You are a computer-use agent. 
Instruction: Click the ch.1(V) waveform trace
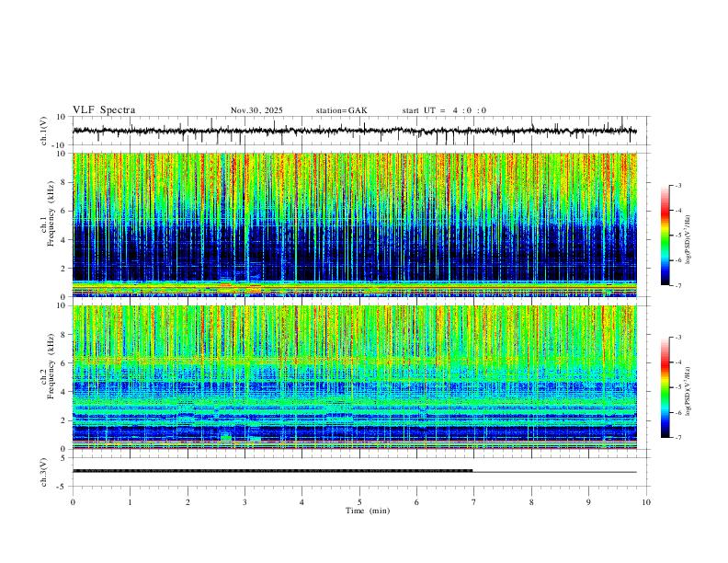355,131
